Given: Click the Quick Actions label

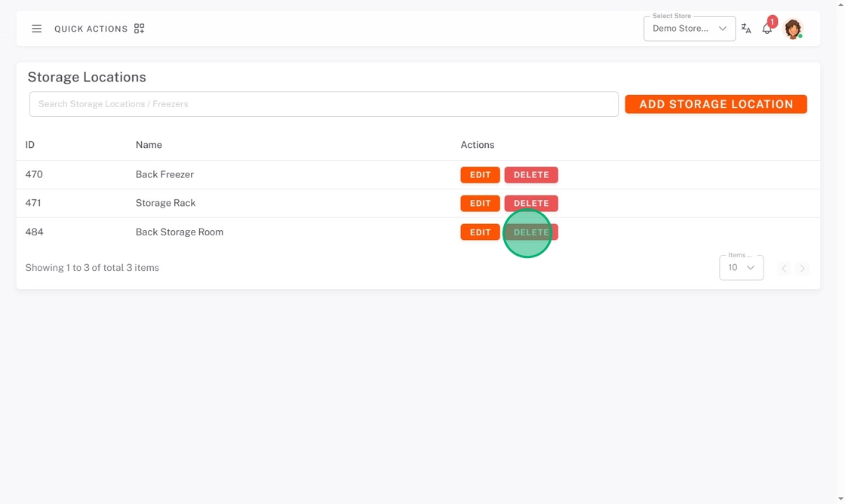Looking at the screenshot, I should click(x=91, y=29).
